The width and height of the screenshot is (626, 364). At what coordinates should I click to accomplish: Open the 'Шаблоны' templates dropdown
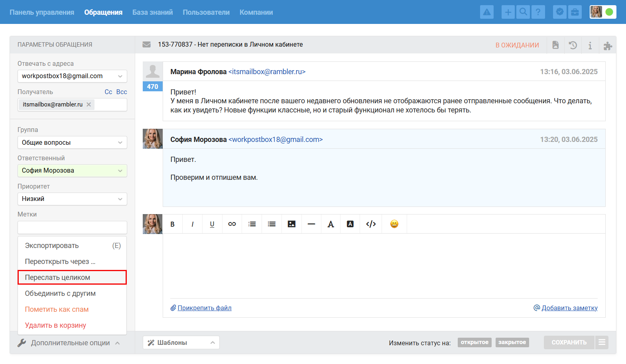pyautogui.click(x=181, y=343)
